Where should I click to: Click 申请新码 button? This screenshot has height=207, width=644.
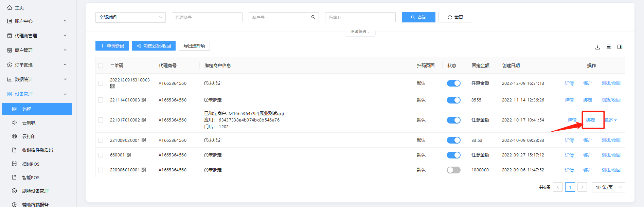[x=112, y=46]
